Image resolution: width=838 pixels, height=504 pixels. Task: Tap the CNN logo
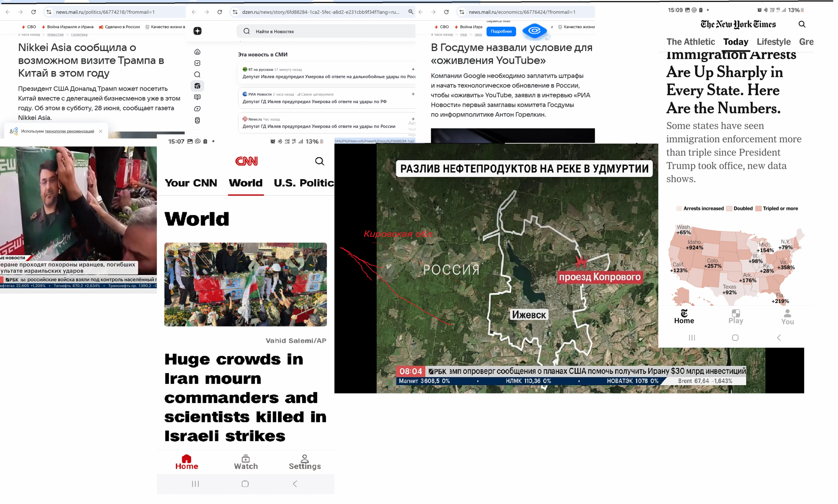(246, 161)
